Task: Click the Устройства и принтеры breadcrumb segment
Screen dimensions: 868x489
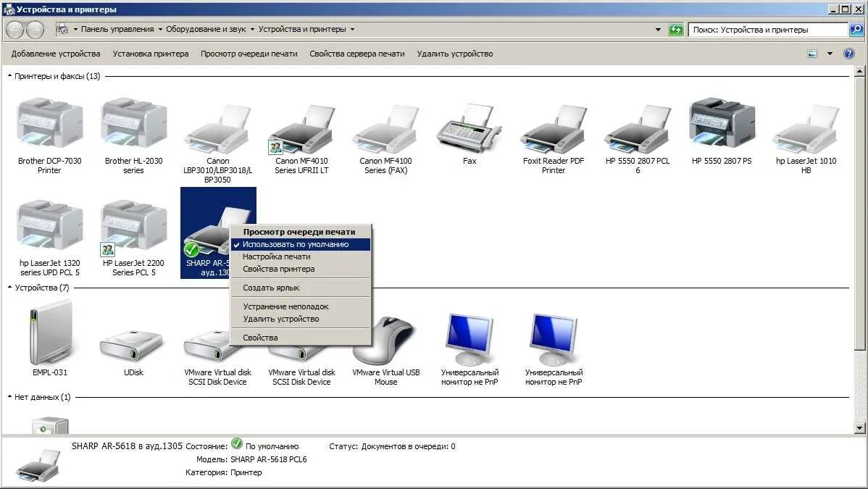Action: (x=302, y=30)
